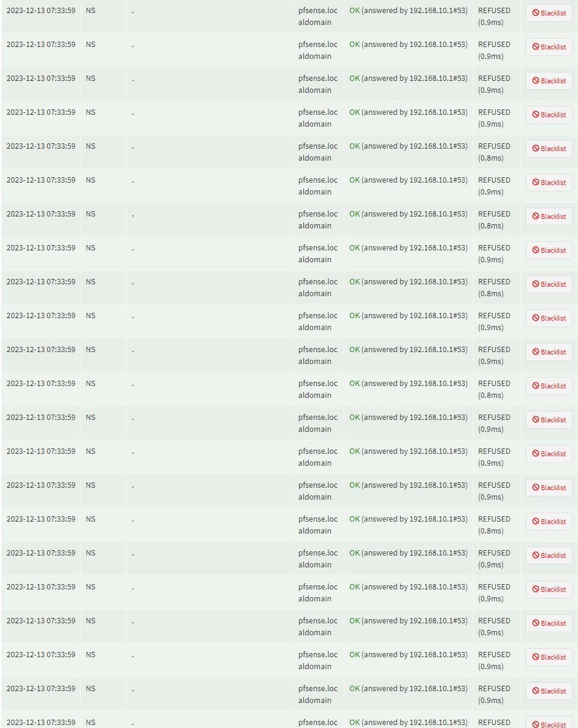The image size is (578, 728).
Task: Click ban icon in eighth row's Blacklist button
Action: tap(535, 250)
